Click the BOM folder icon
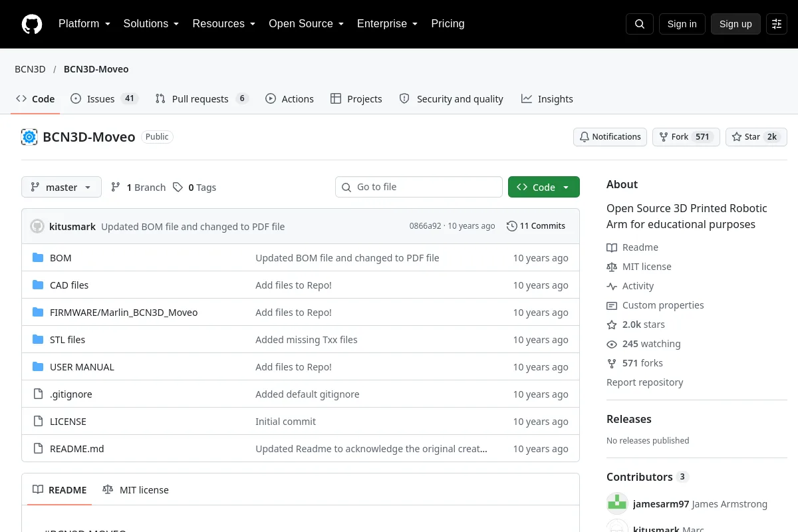The width and height of the screenshot is (798, 532). pyautogui.click(x=38, y=258)
